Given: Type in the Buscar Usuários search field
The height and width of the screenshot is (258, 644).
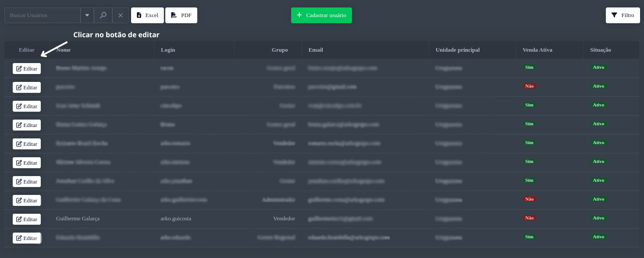Looking at the screenshot, I should [43, 15].
